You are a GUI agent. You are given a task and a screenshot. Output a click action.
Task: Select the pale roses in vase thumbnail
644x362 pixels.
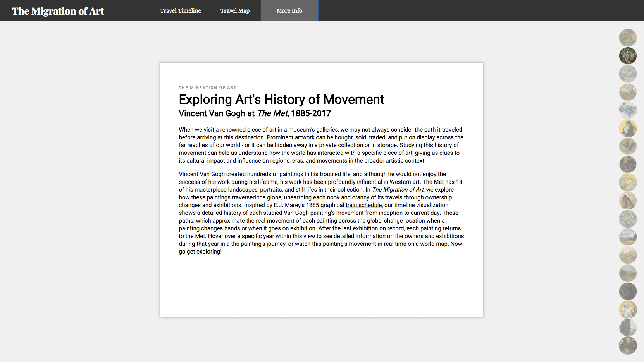pos(628,219)
